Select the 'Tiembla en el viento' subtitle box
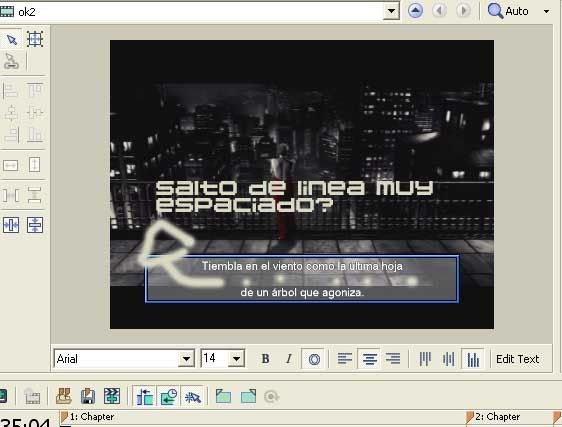Viewport: 562px width, 427px height. (302, 279)
